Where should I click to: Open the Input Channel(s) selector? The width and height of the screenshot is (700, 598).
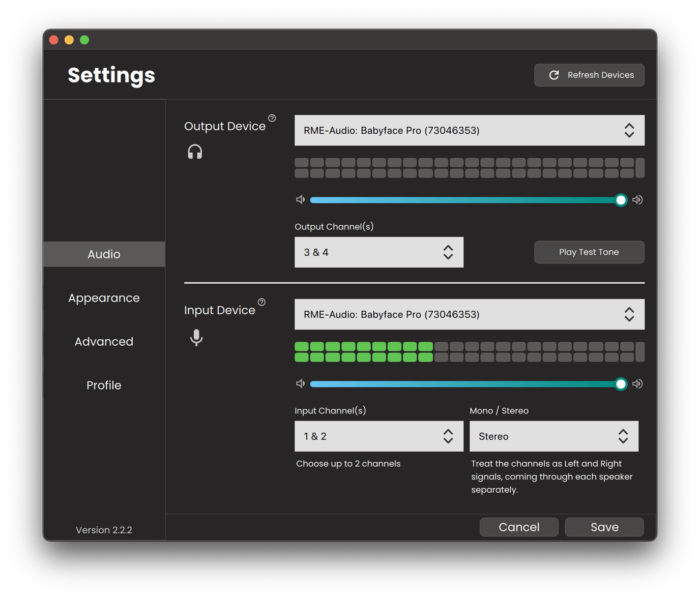click(378, 436)
